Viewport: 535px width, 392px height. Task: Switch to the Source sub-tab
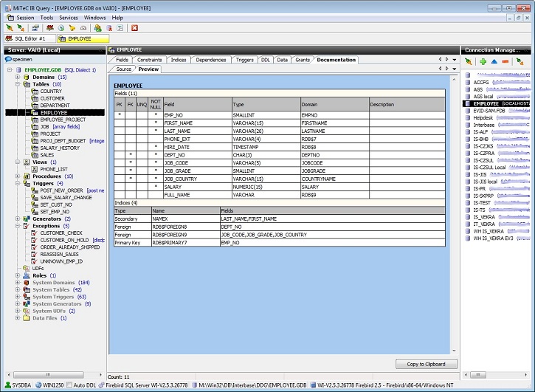123,69
